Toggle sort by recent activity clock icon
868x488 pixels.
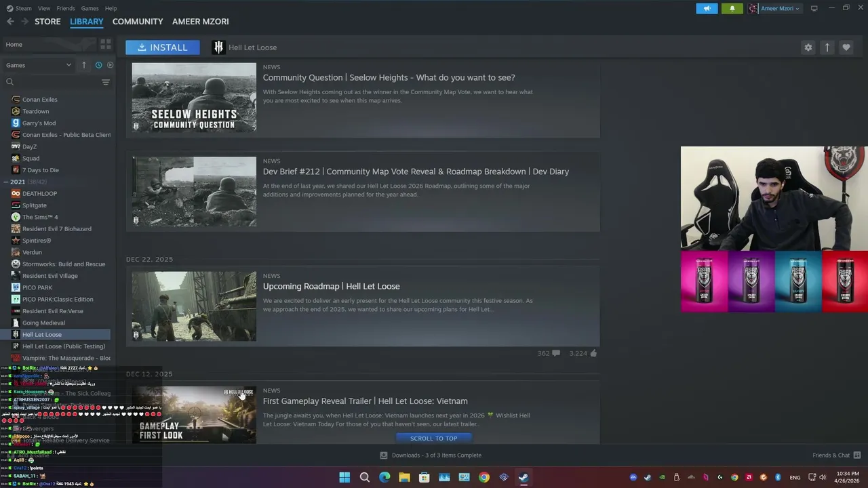coord(98,65)
